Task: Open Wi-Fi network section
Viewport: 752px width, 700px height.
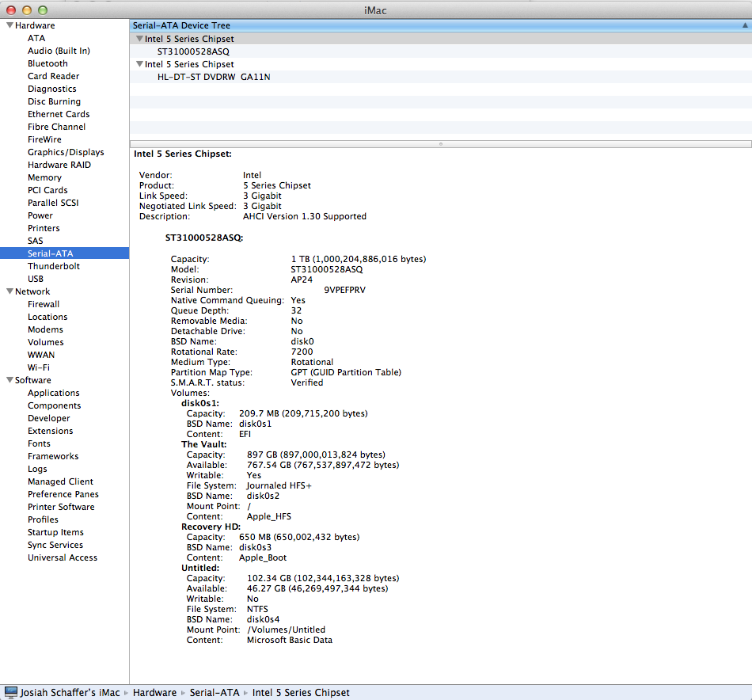Action: click(x=38, y=367)
